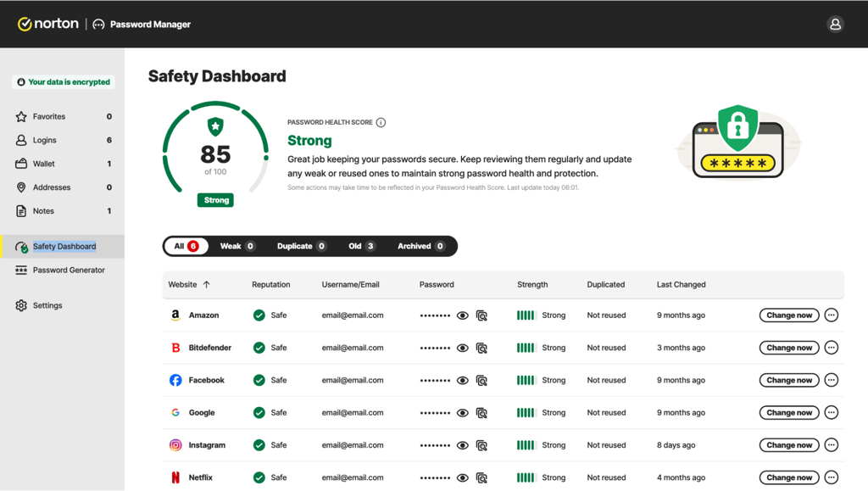
Task: Click Change now for Netflix
Action: coord(789,477)
